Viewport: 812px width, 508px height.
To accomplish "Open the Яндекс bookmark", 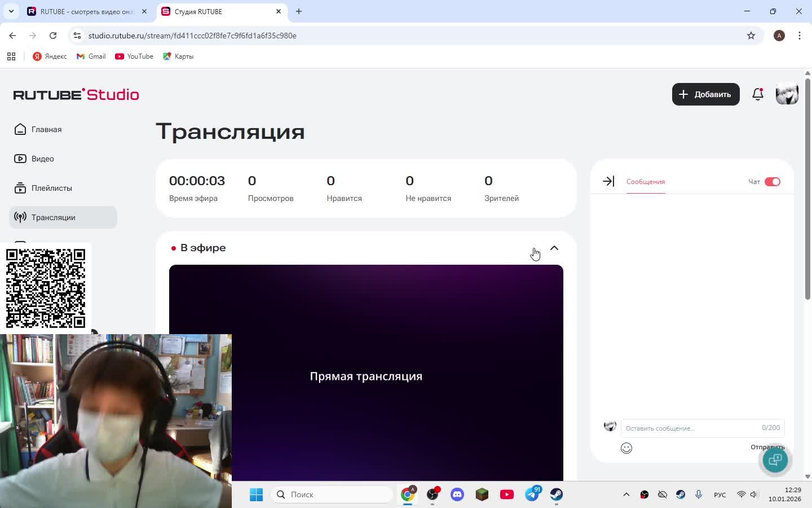I will (50, 56).
